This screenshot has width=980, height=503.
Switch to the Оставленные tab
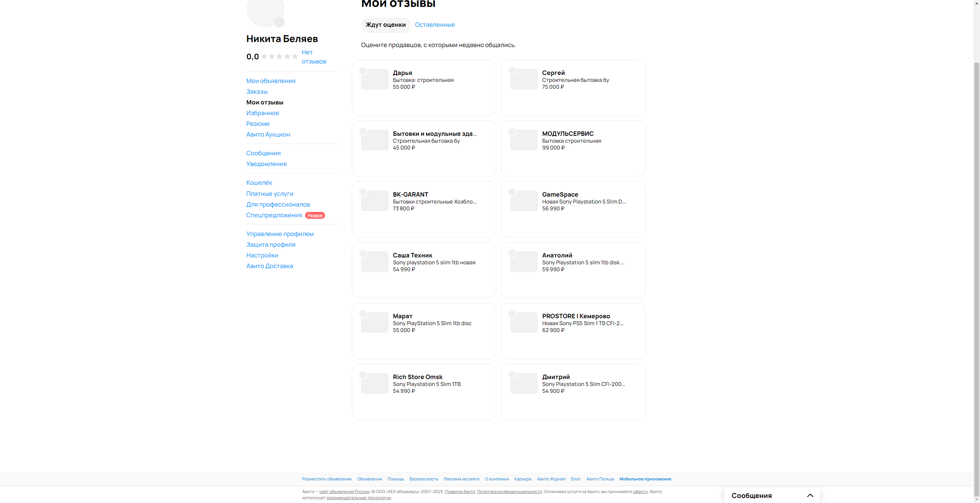(x=435, y=25)
